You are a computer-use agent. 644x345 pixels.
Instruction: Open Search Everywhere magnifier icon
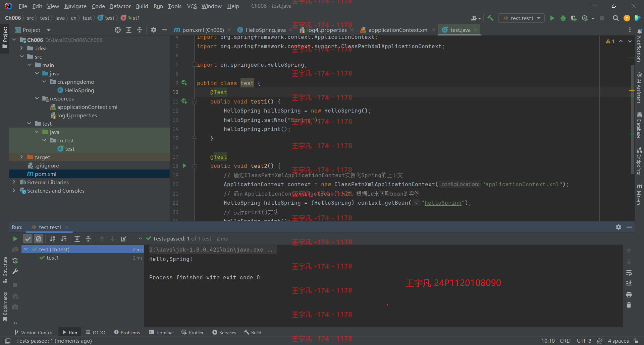(x=616, y=18)
